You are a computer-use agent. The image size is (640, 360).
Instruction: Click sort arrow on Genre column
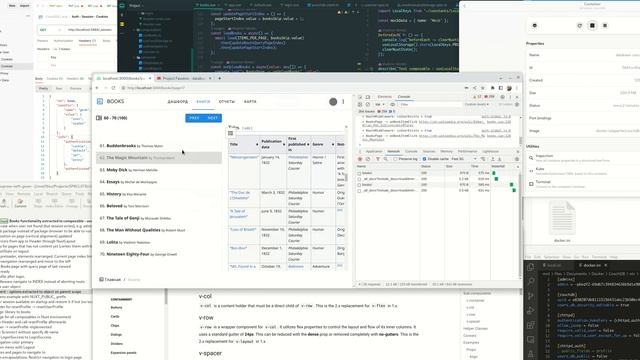pyautogui.click(x=333, y=144)
